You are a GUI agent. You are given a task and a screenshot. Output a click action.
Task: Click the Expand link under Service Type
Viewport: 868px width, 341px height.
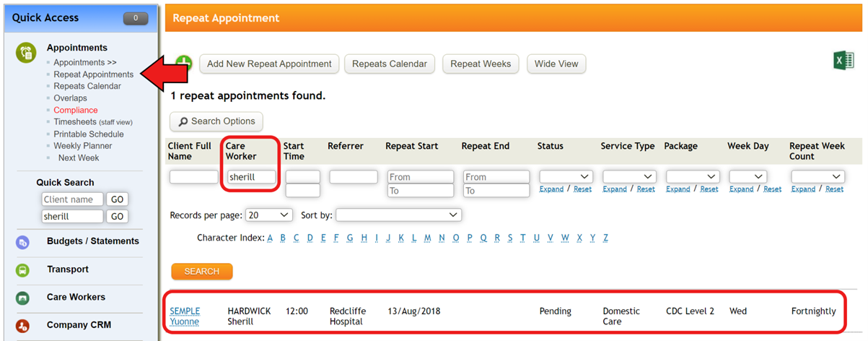tap(615, 189)
